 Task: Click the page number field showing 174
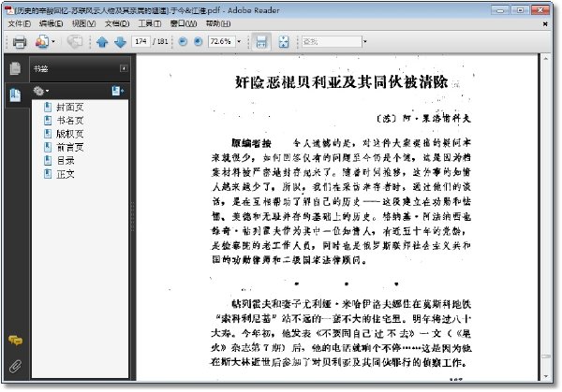click(x=140, y=41)
